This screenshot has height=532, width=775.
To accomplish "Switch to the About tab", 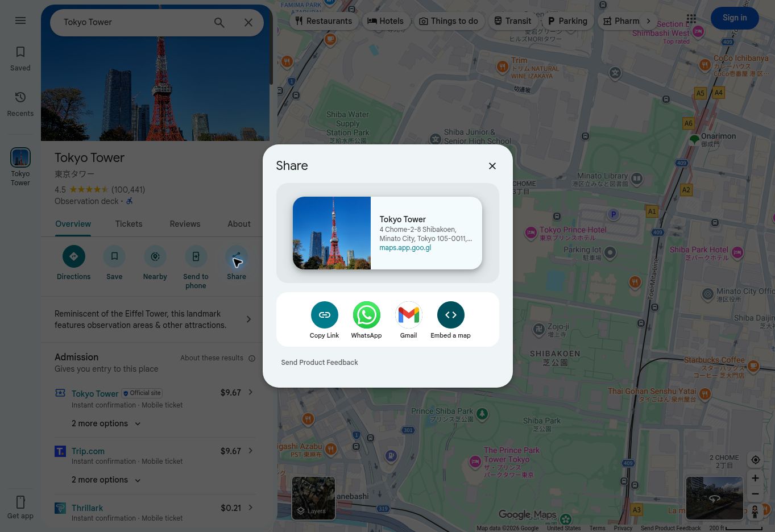I will tap(239, 224).
